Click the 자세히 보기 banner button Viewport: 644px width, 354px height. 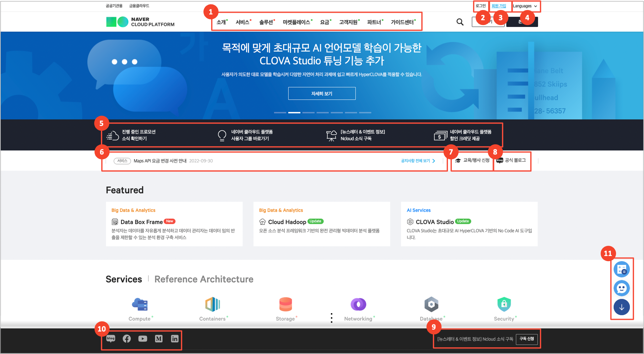[x=322, y=93]
